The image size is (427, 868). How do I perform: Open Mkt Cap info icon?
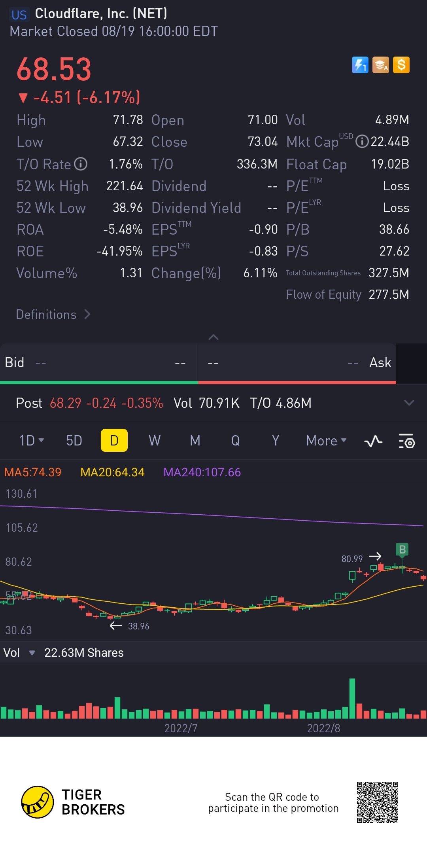(x=362, y=141)
